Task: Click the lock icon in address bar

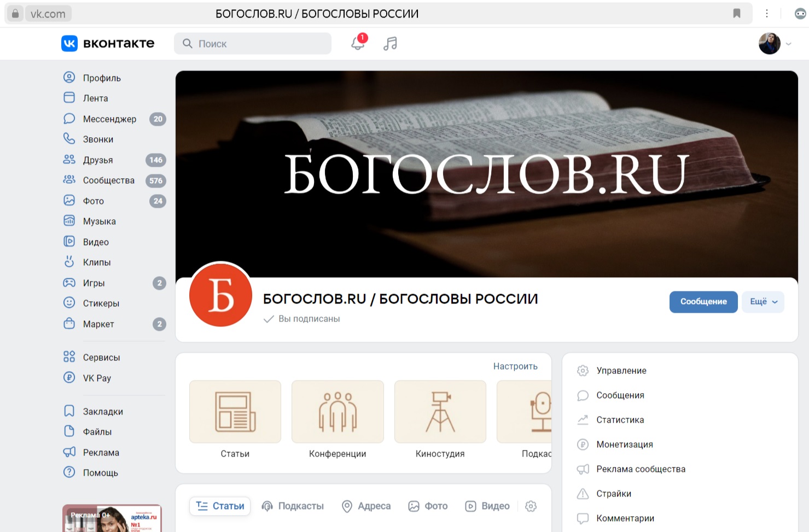Action: coord(15,14)
